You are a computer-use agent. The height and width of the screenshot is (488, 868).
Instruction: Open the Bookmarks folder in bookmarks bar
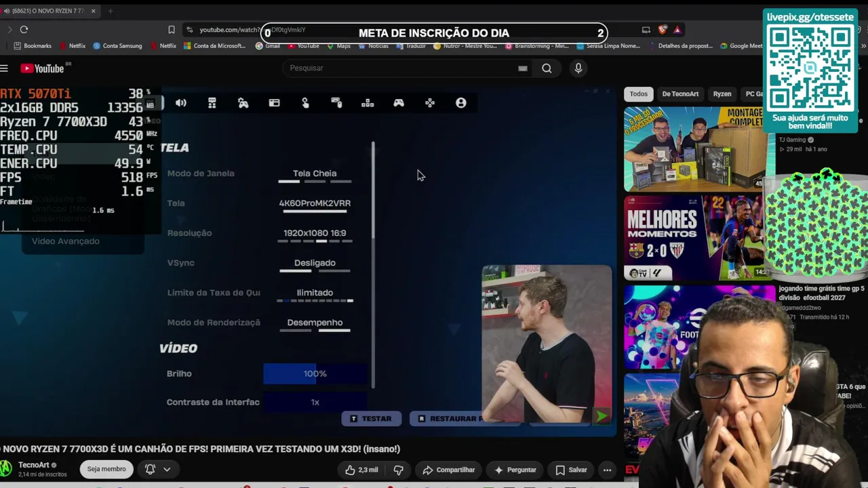click(x=33, y=46)
